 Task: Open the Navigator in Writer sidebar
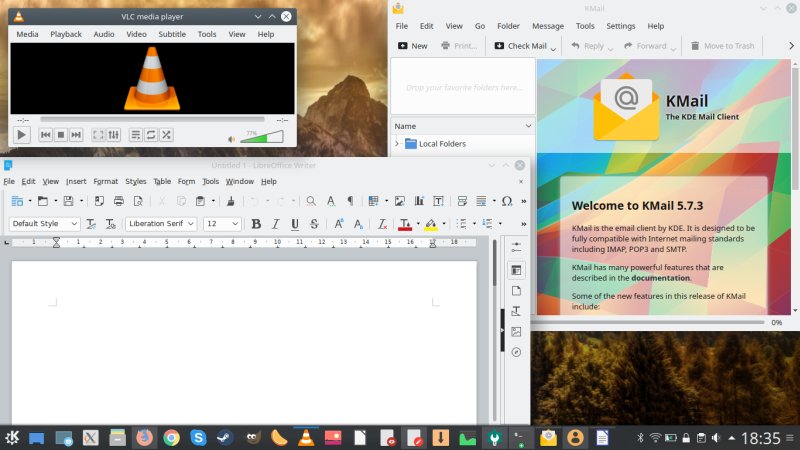(516, 352)
